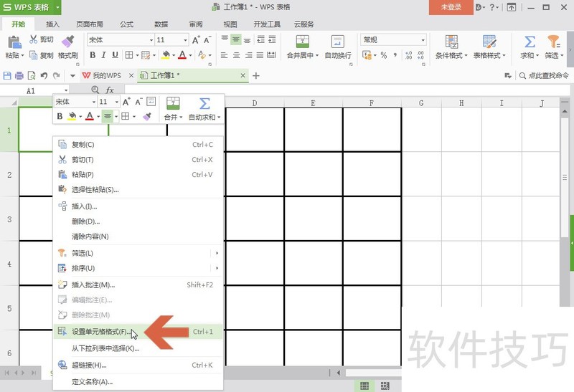Image resolution: width=574 pixels, height=392 pixels.
Task: Open borders dropdown arrow in ribbon
Action: (x=137, y=55)
